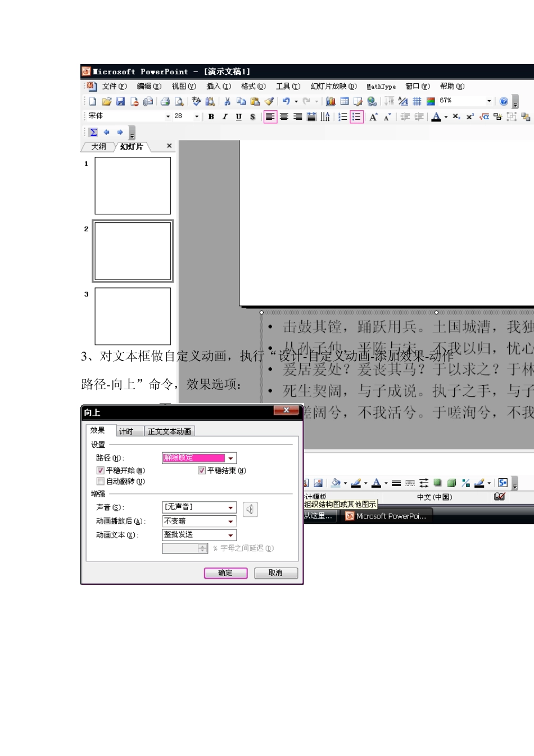Click the Superscript x² icon

470,117
